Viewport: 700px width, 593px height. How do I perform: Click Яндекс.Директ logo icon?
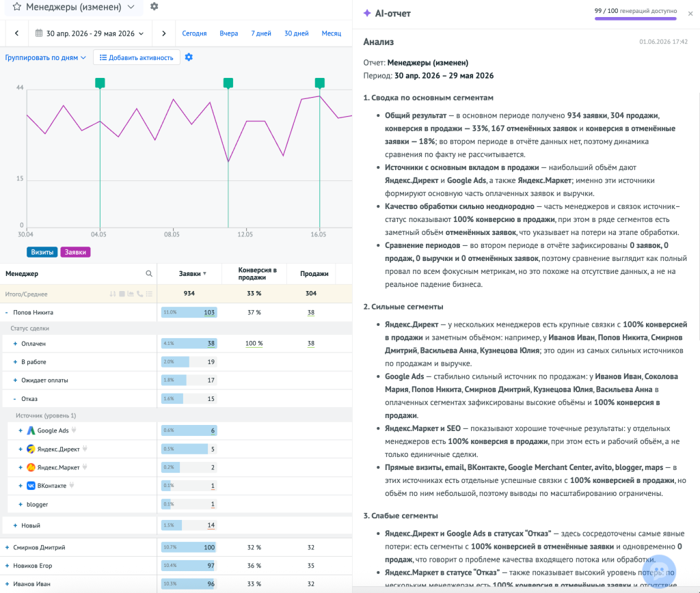click(x=31, y=449)
